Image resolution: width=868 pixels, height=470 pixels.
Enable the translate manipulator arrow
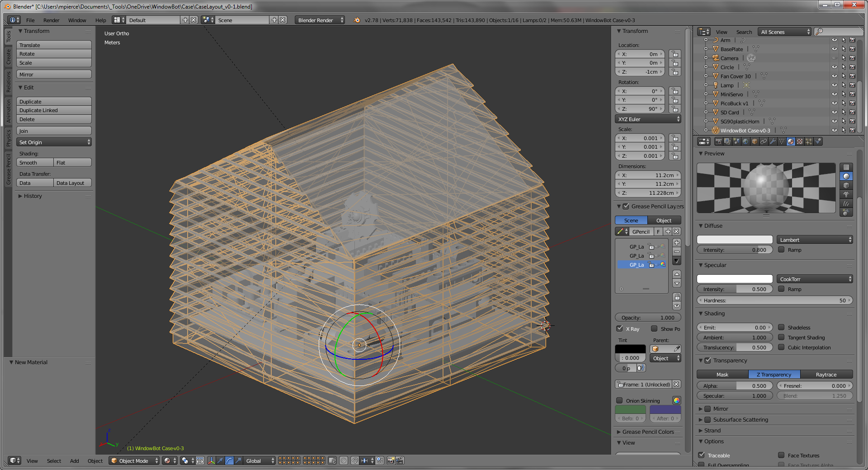pos(220,461)
